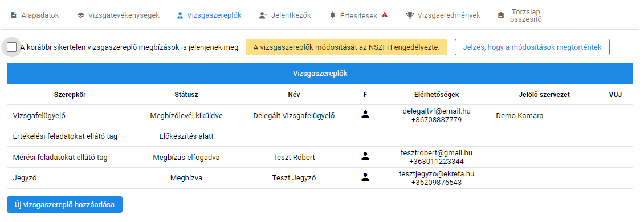Click the Jelölő szervezet column header
Screen dimensions: 644x222
coord(544,95)
